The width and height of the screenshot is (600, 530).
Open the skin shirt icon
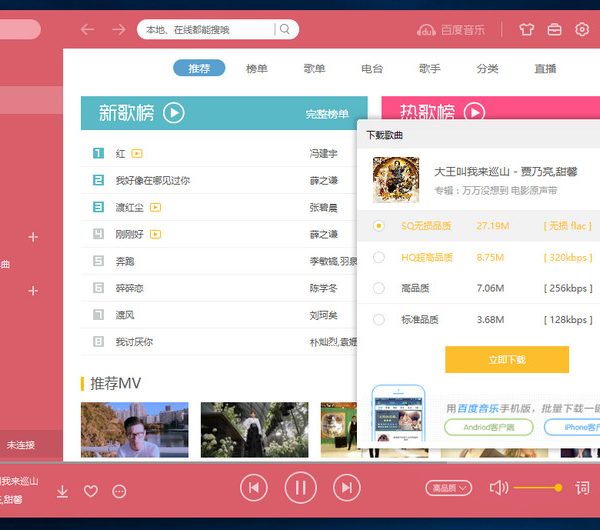(x=527, y=29)
